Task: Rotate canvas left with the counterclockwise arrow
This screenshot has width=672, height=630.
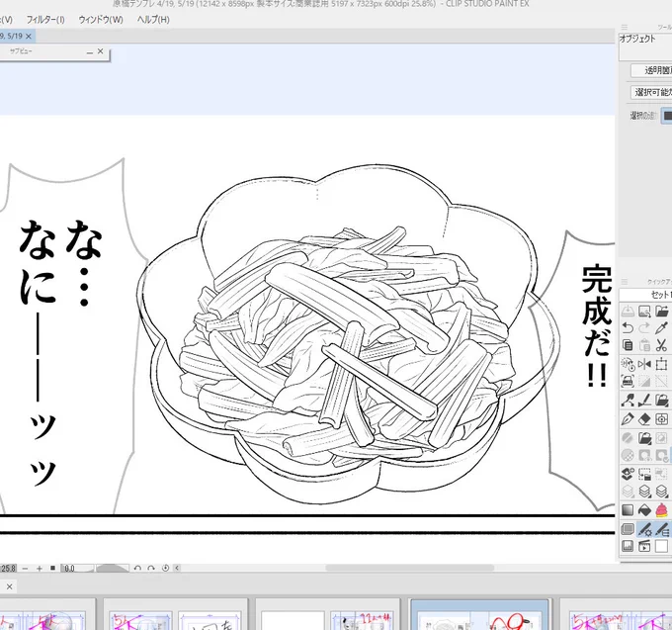Action: tap(137, 569)
